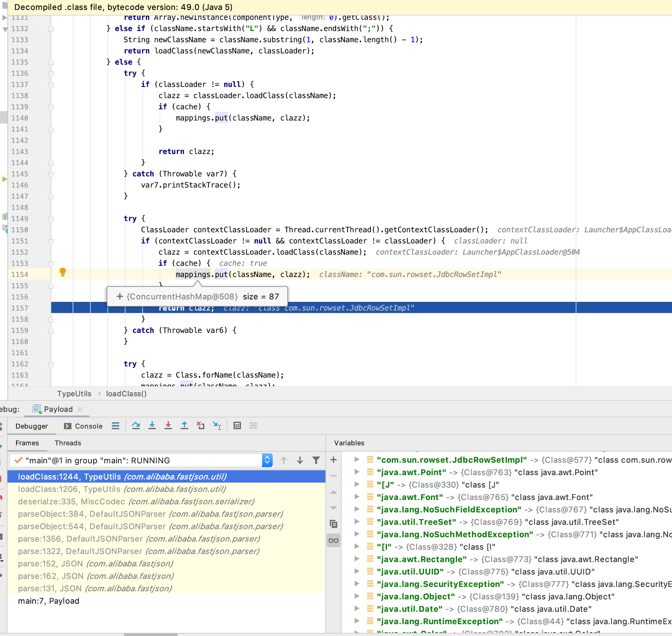Expand the java.util.UUID variable entry

tap(357, 571)
